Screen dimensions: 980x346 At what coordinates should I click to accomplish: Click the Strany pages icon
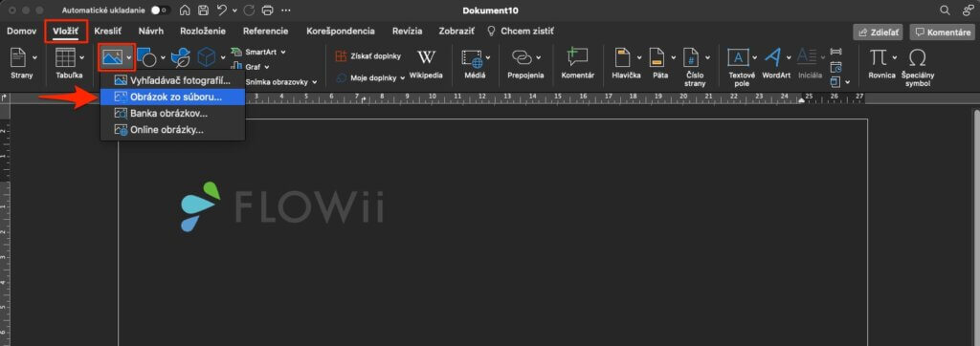pos(18,57)
